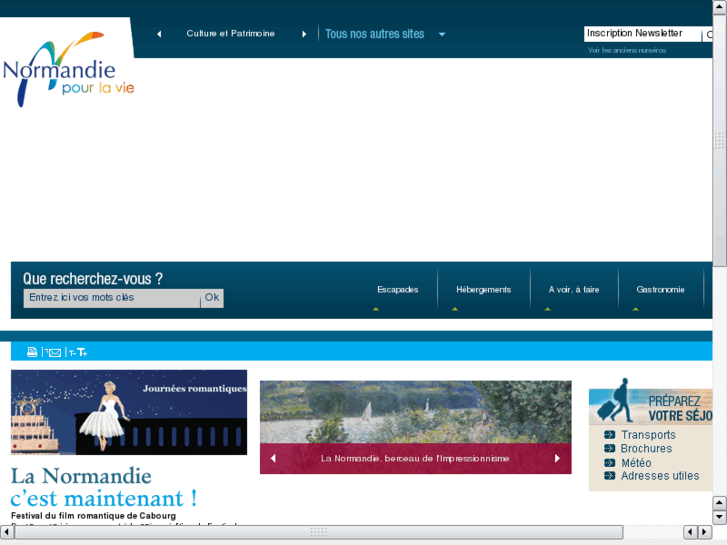Click La Normandie c'est maintenant heading
Viewport: 727px width, 545px height.
(x=104, y=487)
